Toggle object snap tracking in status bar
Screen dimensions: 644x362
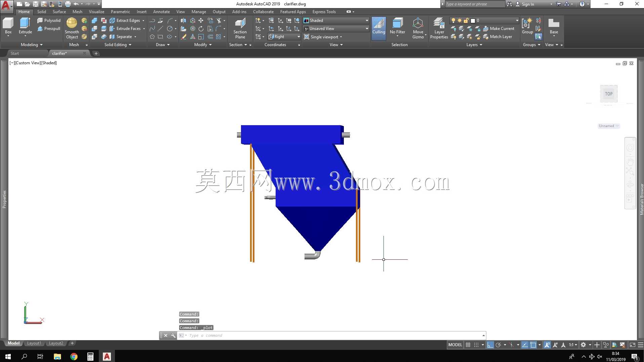(525, 345)
